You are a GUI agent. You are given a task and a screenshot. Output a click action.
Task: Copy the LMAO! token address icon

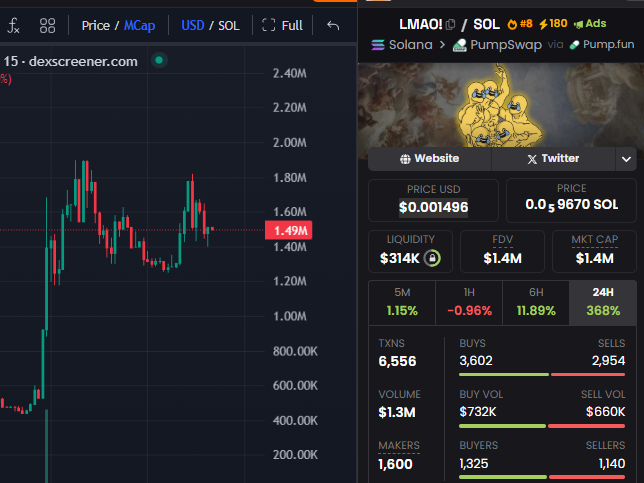pyautogui.click(x=451, y=25)
